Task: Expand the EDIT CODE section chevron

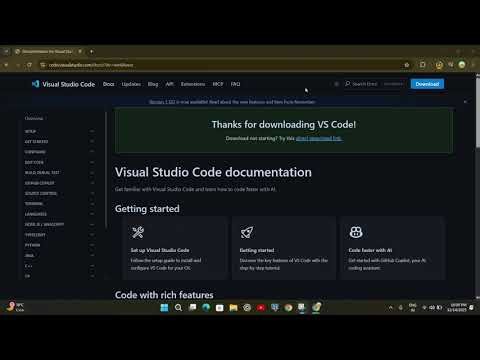Action: (92, 162)
